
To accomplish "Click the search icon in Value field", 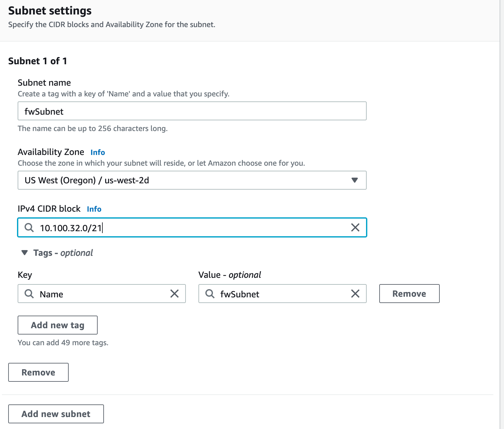I will coord(210,294).
